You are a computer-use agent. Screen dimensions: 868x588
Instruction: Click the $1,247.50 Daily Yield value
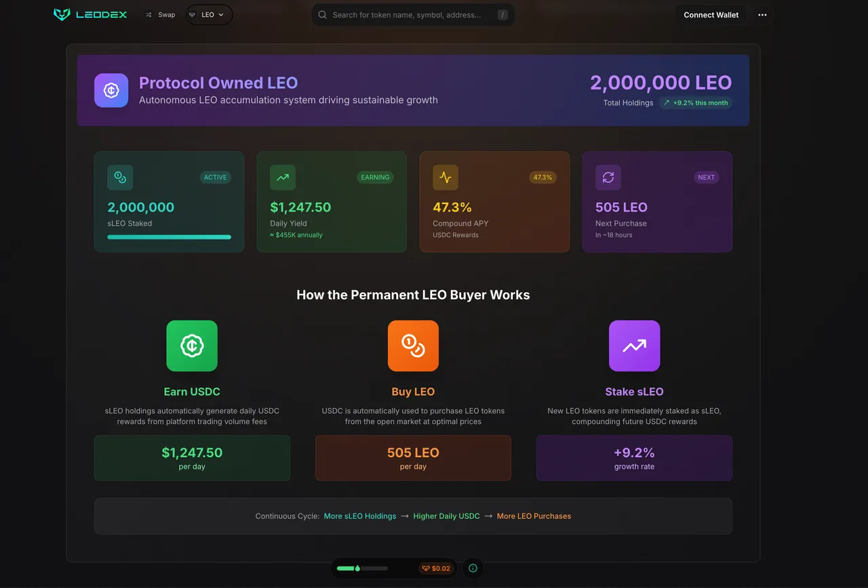pyautogui.click(x=300, y=208)
